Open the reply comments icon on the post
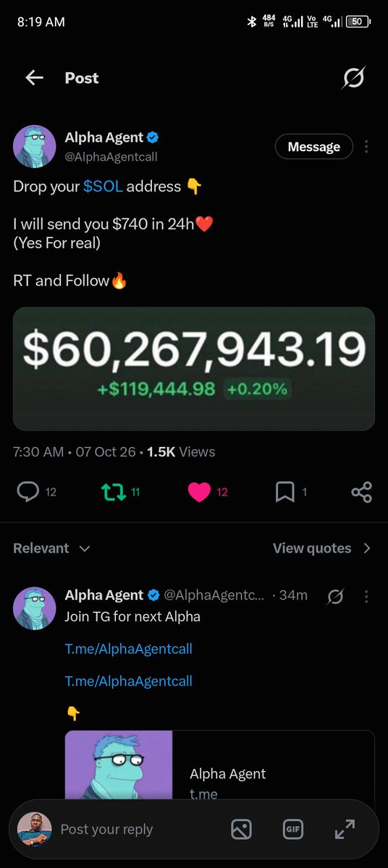This screenshot has height=868, width=388. [x=28, y=493]
